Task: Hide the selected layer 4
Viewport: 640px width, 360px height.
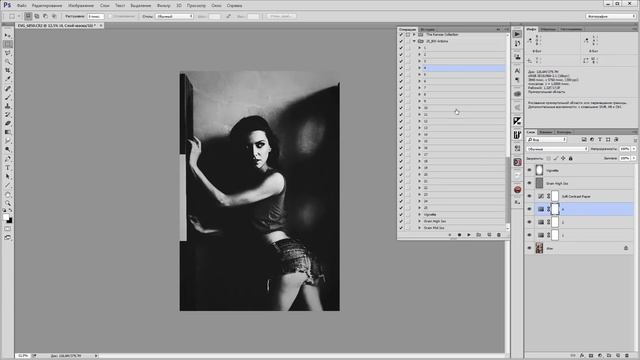Action: coord(529,209)
